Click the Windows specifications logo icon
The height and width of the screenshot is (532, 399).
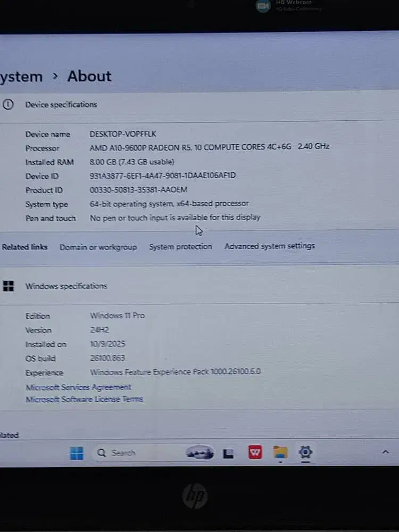coord(9,286)
